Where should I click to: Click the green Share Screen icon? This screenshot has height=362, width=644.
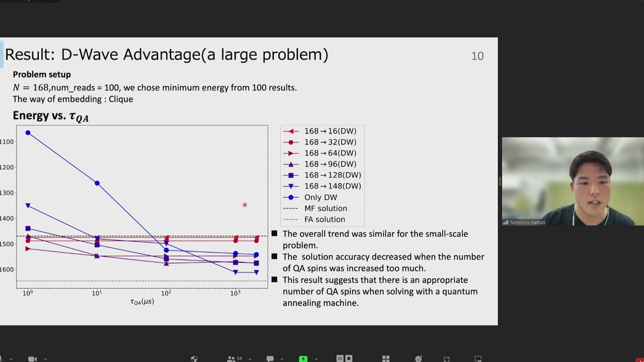tap(303, 359)
